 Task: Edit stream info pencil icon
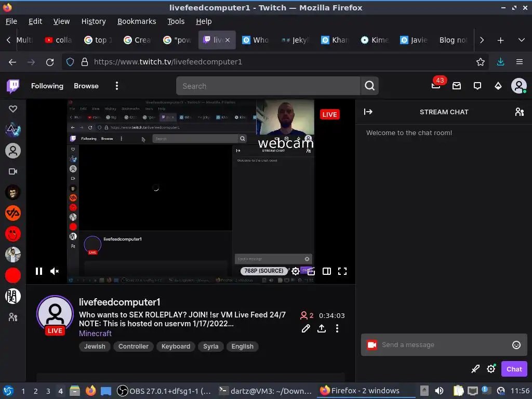[x=305, y=328]
